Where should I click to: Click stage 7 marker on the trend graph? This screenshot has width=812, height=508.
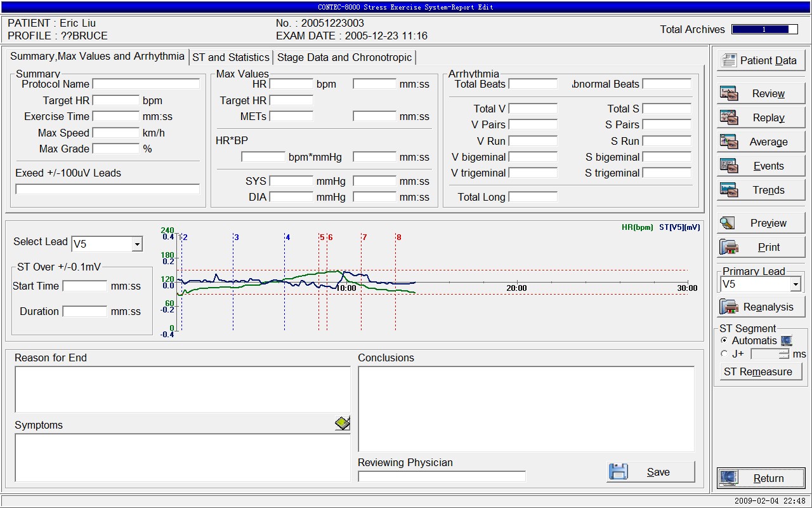(364, 237)
